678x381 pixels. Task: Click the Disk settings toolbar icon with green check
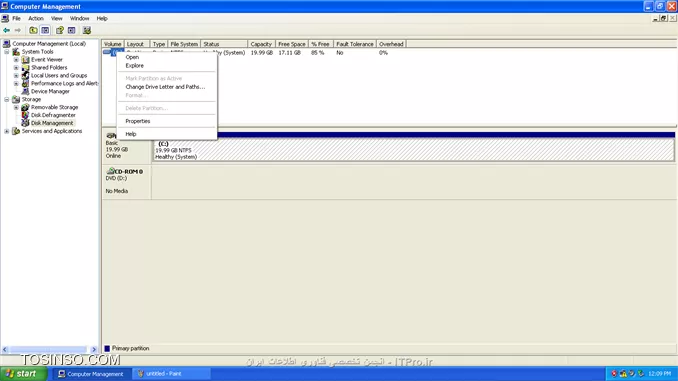pyautogui.click(x=87, y=30)
